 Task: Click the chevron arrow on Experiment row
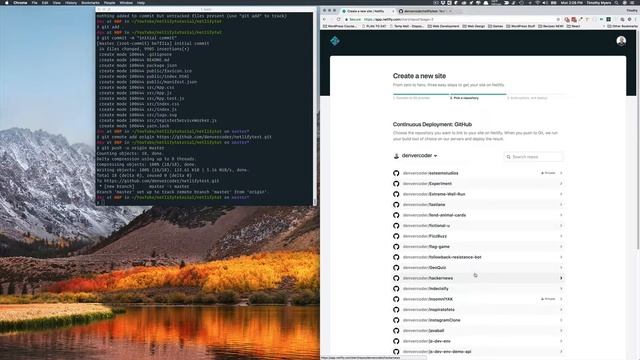click(561, 184)
